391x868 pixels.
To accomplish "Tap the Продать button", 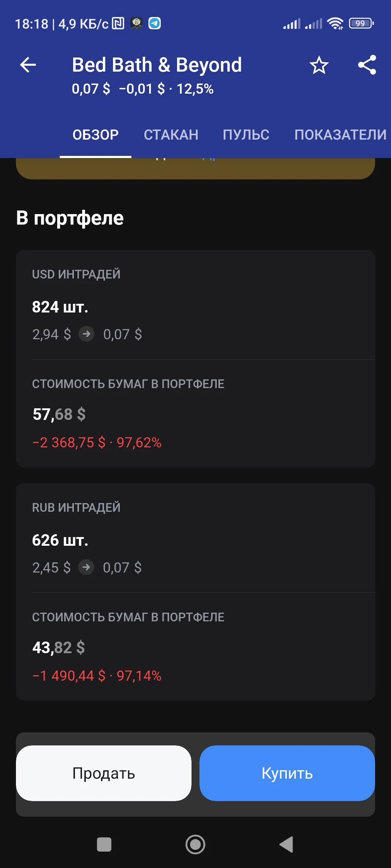I will 104,773.
